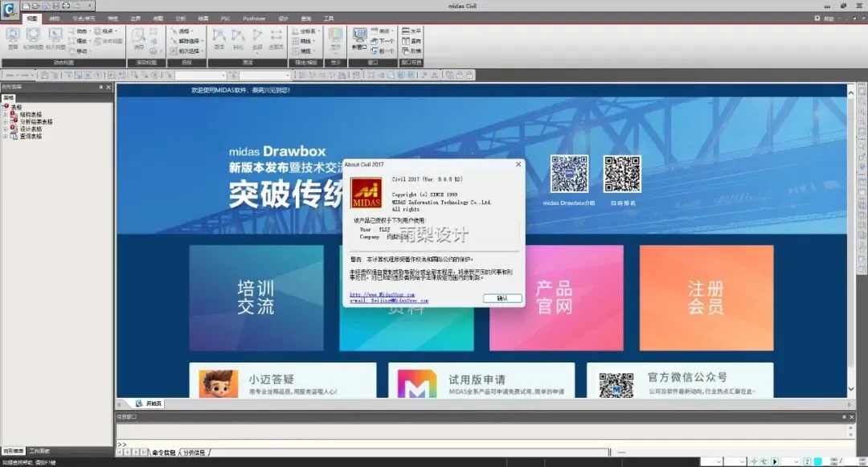Select 查询表格 in the tree
The image size is (868, 467).
(x=31, y=136)
